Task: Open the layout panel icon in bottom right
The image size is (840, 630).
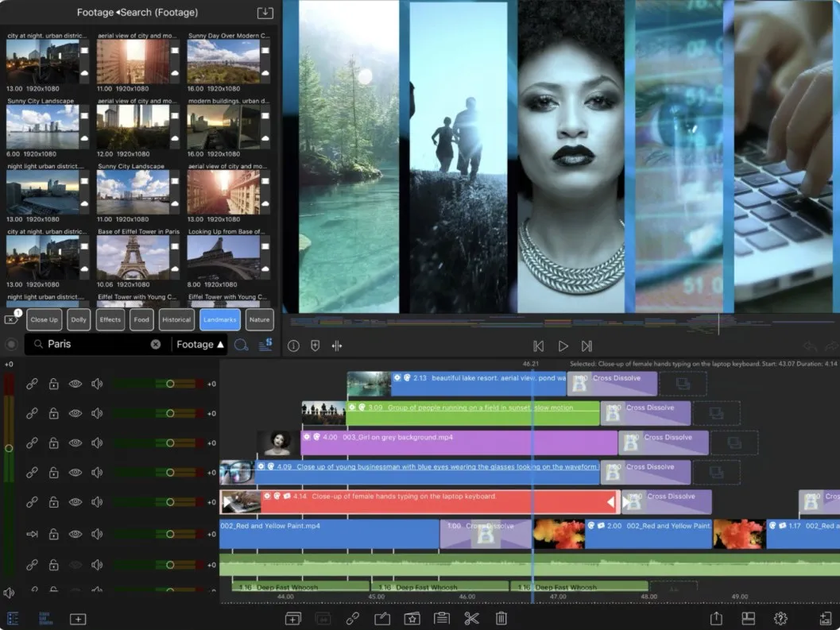Action: point(749,618)
